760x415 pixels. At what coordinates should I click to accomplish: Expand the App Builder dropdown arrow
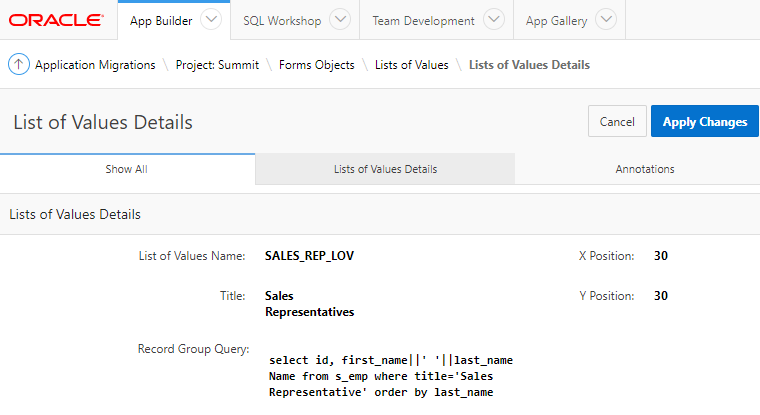coord(211,20)
